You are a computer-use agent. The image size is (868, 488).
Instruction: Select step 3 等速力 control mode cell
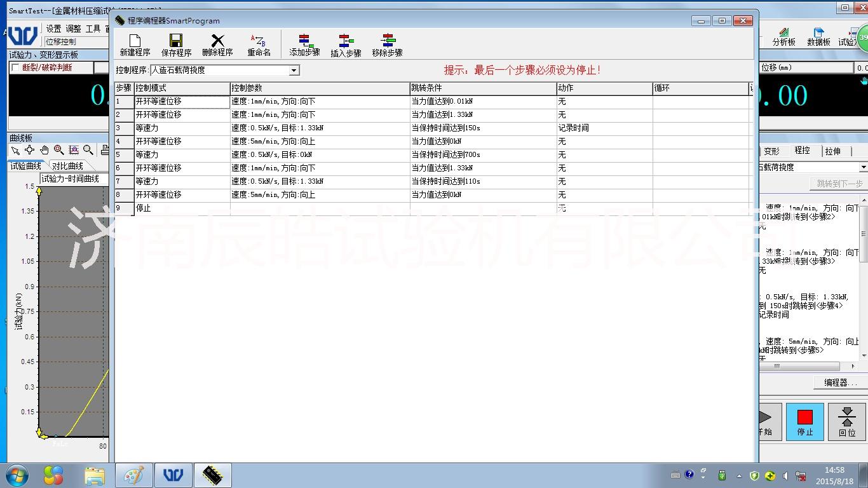click(x=182, y=128)
